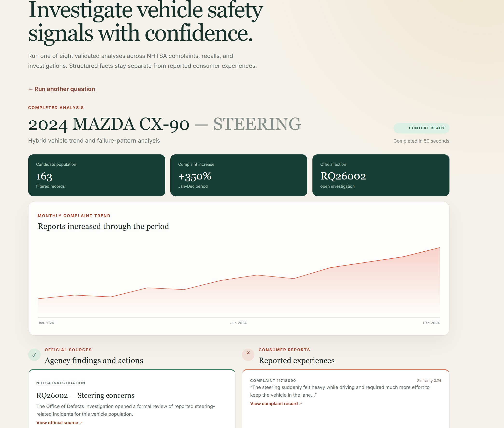Click Reports increased through the period heading

coord(103,226)
